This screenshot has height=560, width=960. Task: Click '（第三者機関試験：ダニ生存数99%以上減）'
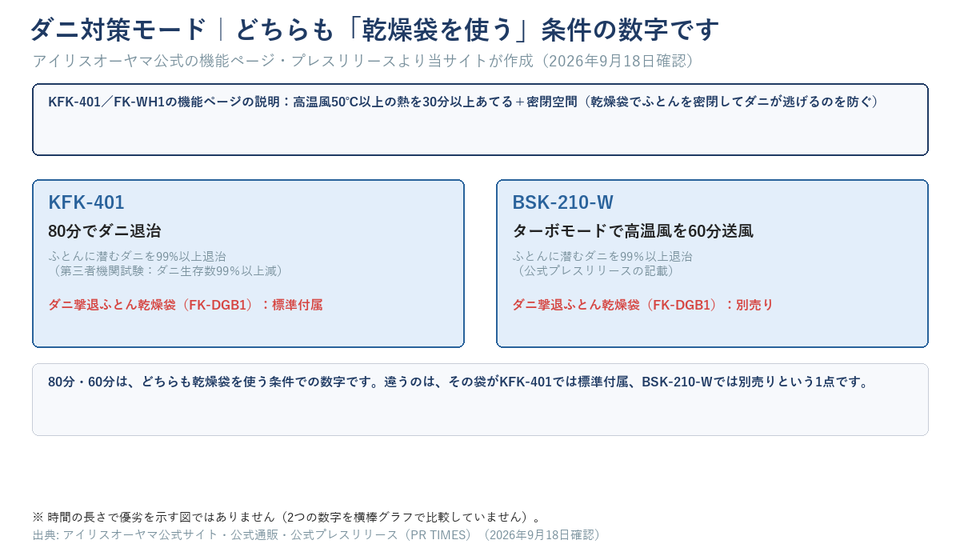[x=166, y=270]
